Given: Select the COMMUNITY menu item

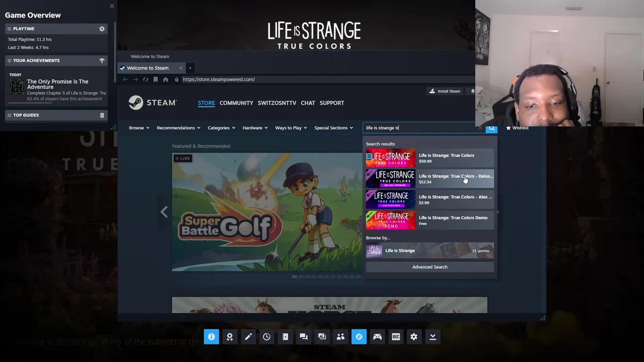Looking at the screenshot, I should (236, 103).
